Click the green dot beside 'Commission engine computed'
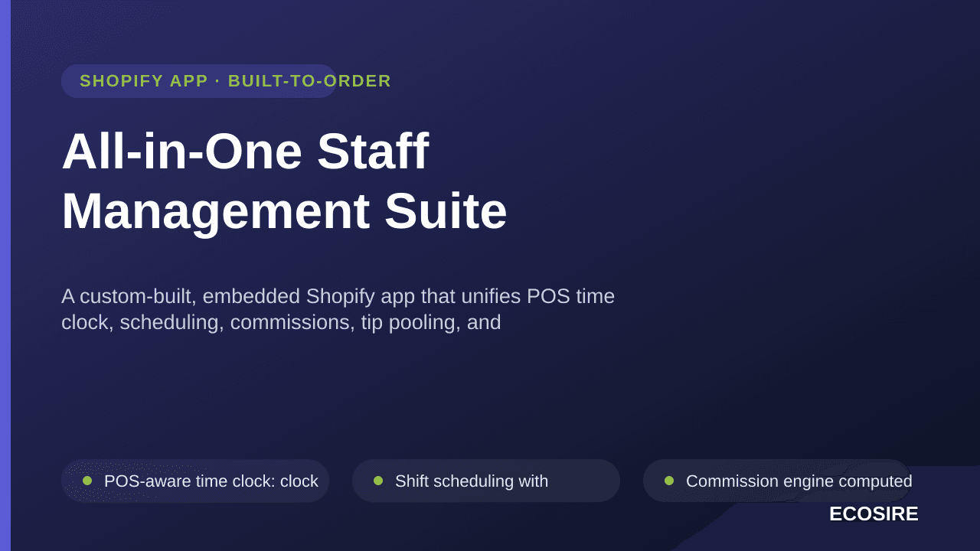Screen dimensions: 980x551 pyautogui.click(x=669, y=481)
